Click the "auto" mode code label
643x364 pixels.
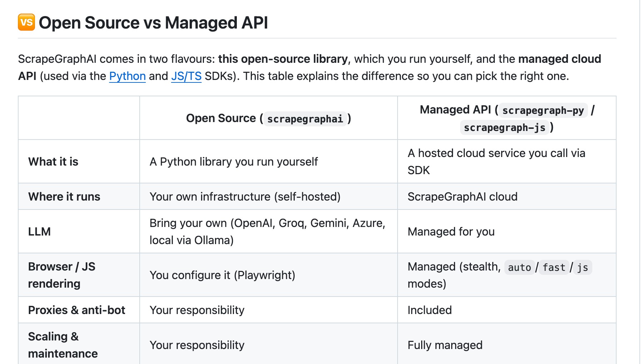(519, 267)
